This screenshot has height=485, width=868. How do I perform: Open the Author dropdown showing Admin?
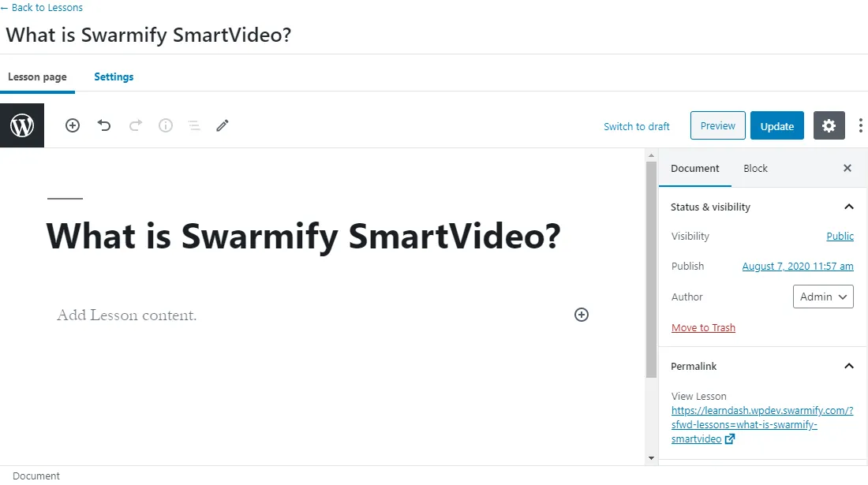[x=823, y=297]
